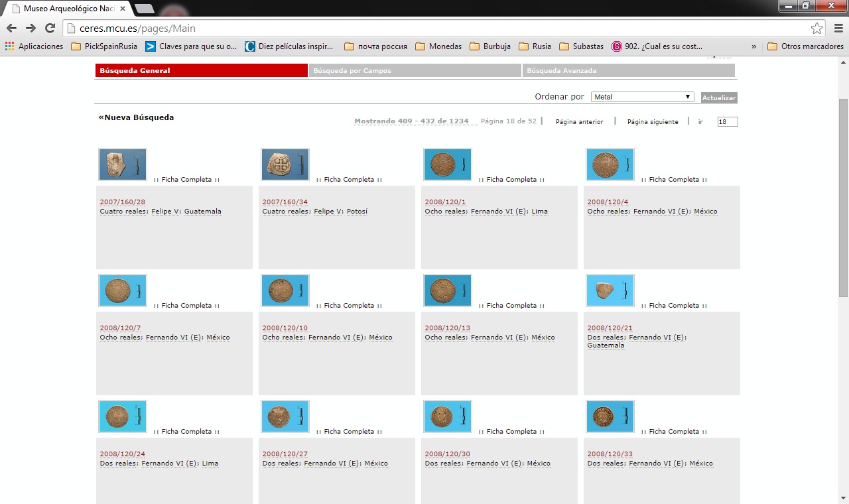This screenshot has width=849, height=504.
Task: Close the Museo Arqueológico tab
Action: (123, 9)
